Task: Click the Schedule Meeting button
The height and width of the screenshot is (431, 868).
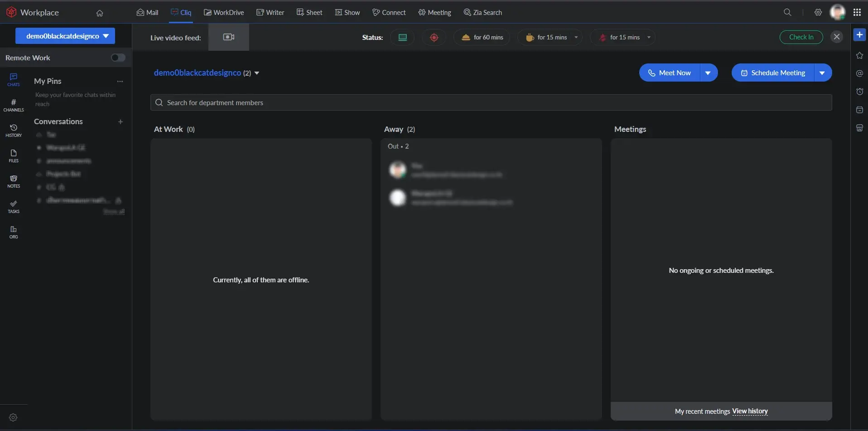Action: 773,73
